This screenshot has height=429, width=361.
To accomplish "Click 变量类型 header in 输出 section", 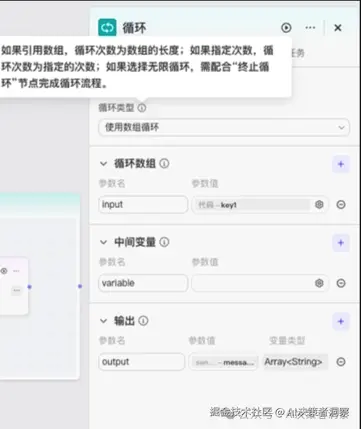I will click(x=287, y=340).
